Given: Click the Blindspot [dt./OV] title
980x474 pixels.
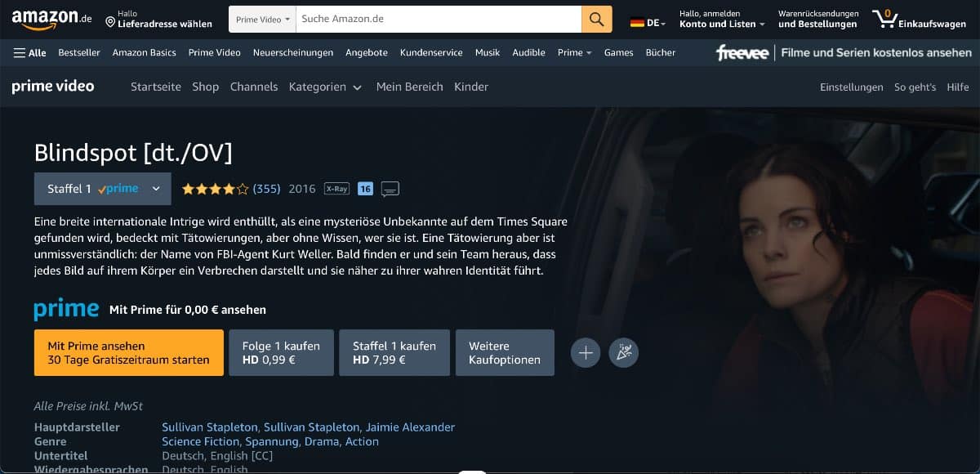Looking at the screenshot, I should [x=133, y=152].
